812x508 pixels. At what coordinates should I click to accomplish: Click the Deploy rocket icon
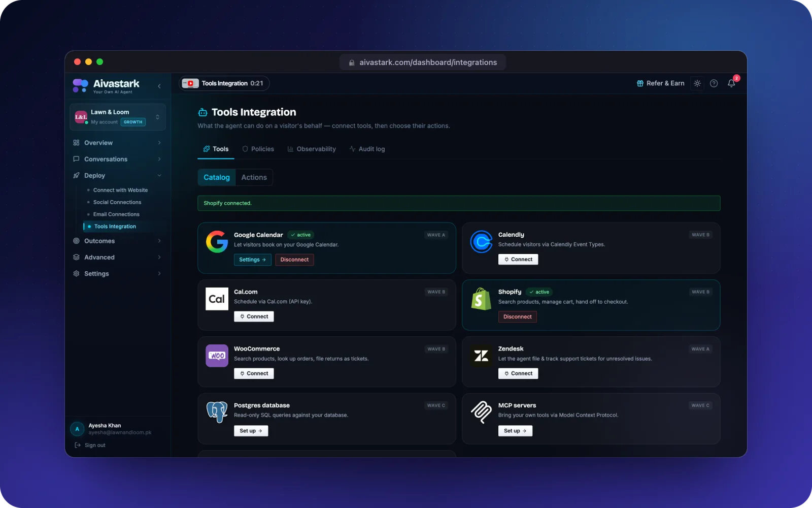coord(76,175)
